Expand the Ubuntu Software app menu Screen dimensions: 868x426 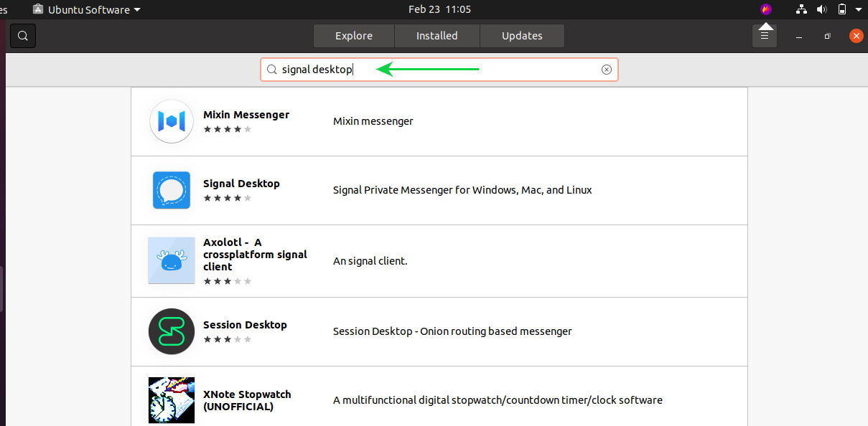pyautogui.click(x=87, y=9)
